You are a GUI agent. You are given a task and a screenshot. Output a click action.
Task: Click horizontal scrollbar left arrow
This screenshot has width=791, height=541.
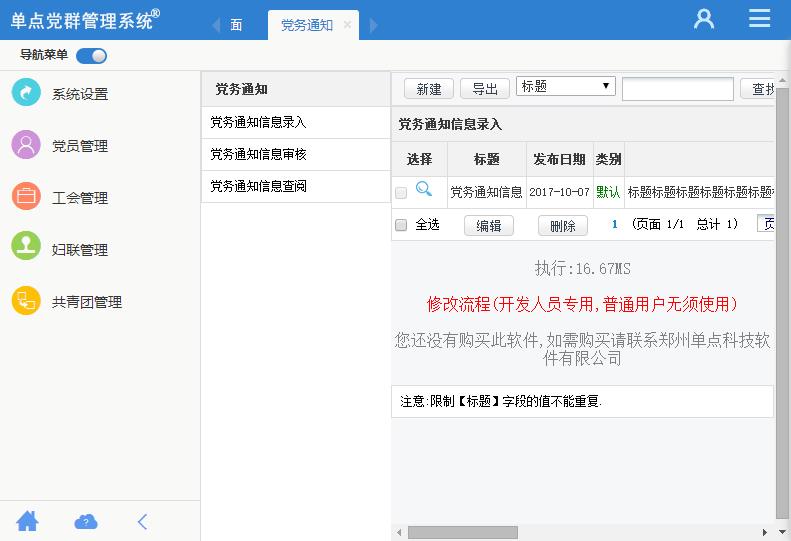399,532
